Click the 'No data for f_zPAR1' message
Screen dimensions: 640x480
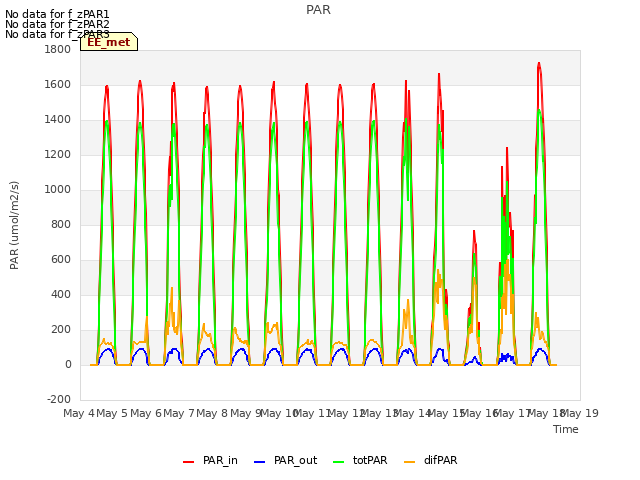(x=57, y=14)
